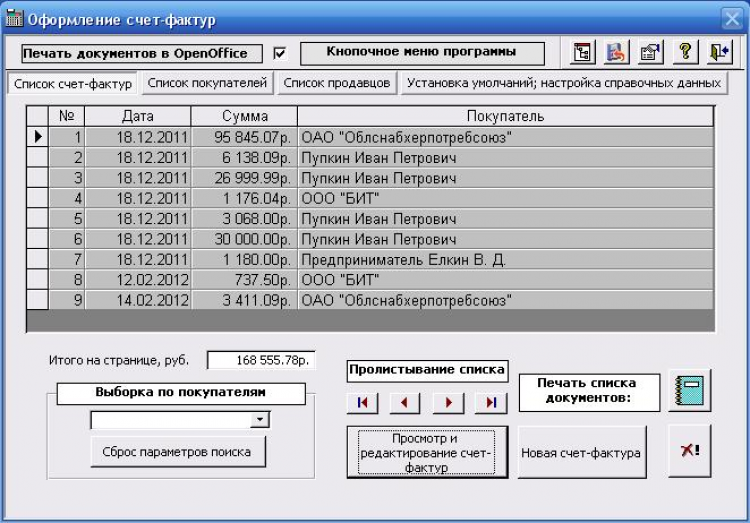Jump to last record in list
Screen dimensions: 750x523
(491, 403)
